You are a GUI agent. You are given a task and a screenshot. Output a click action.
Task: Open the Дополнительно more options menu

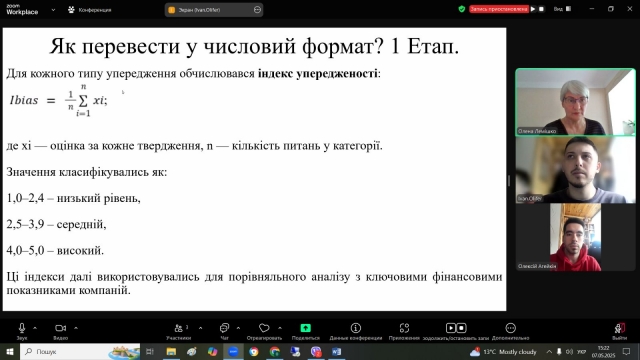[x=511, y=331]
